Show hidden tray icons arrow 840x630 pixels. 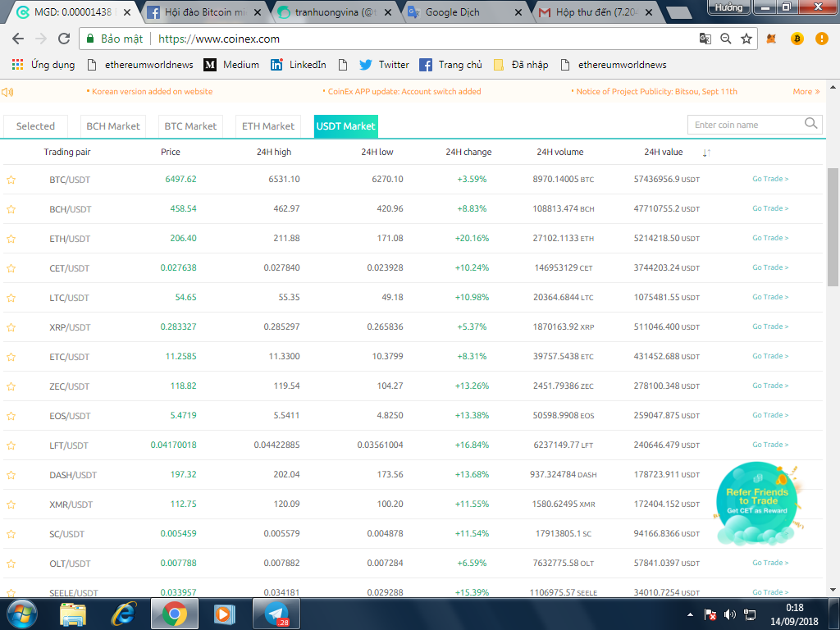click(x=690, y=614)
